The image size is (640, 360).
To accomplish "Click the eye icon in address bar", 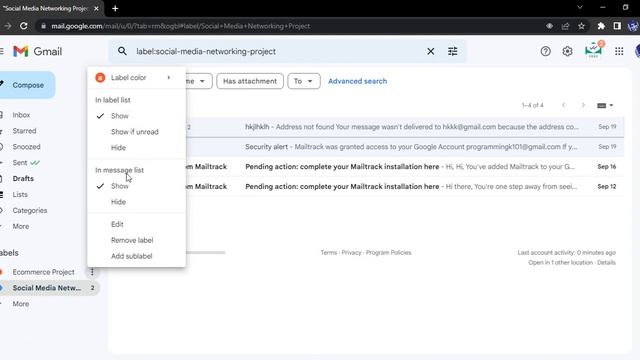I will coord(549,26).
